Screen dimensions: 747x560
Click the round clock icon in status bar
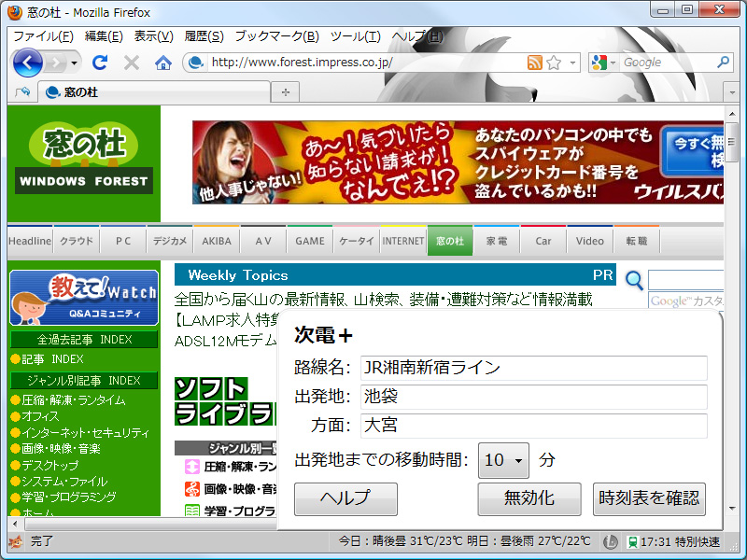pos(611,542)
